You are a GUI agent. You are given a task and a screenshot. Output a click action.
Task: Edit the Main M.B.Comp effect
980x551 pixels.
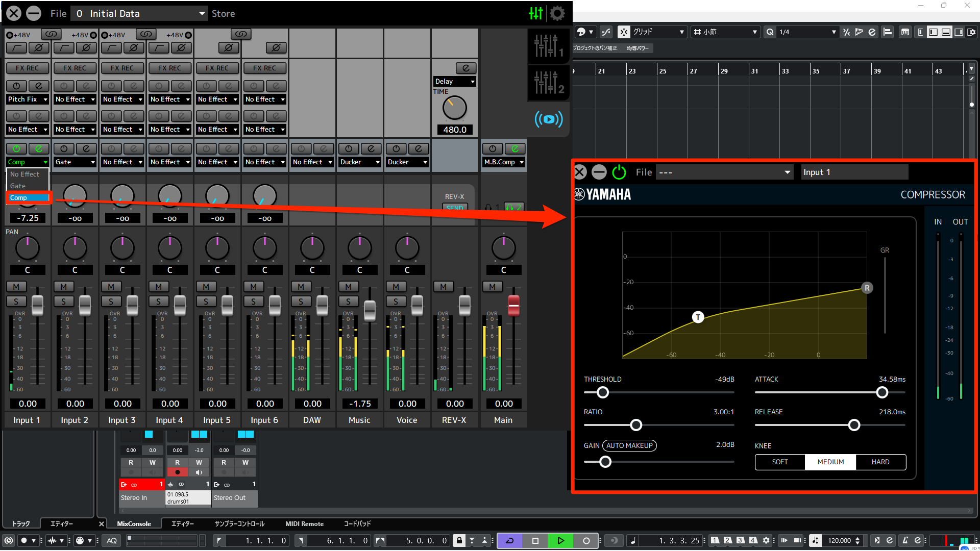tap(515, 148)
